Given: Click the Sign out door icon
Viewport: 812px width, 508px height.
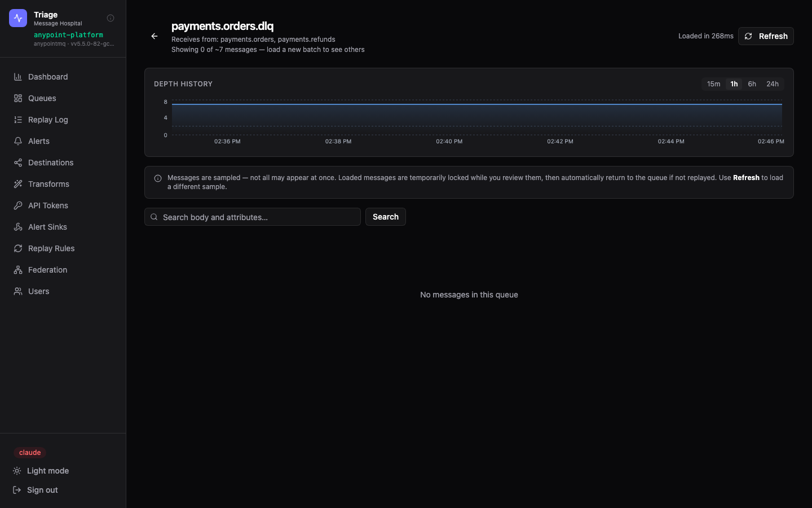Looking at the screenshot, I should 17,490.
